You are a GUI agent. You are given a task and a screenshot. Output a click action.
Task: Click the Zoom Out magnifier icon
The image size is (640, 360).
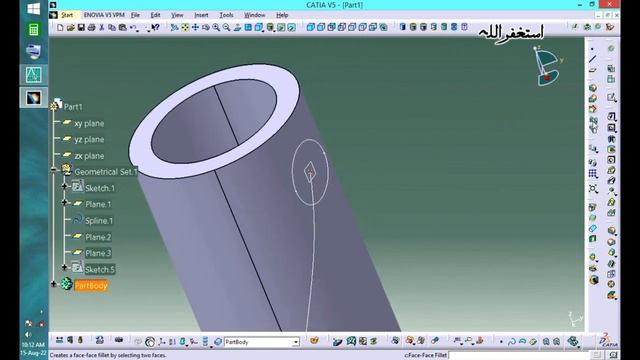point(227,27)
